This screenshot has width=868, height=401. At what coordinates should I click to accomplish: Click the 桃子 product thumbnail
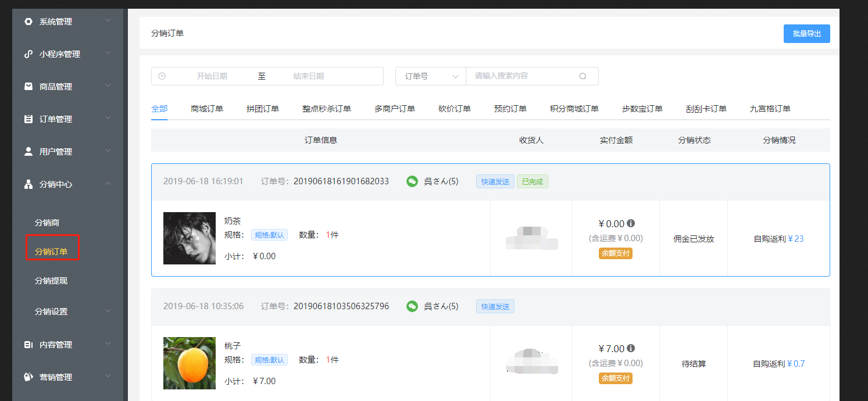tap(190, 363)
